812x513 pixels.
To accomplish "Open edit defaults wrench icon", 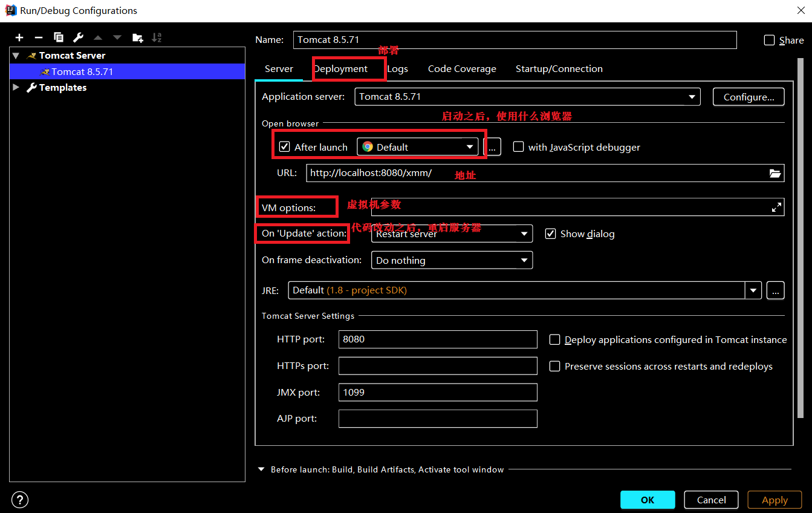I will click(78, 38).
